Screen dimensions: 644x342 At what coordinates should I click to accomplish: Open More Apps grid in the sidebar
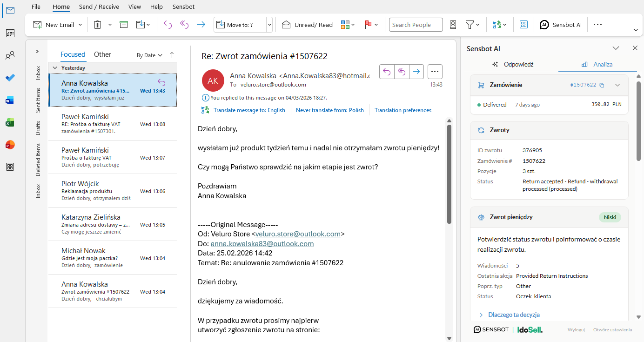tap(10, 167)
